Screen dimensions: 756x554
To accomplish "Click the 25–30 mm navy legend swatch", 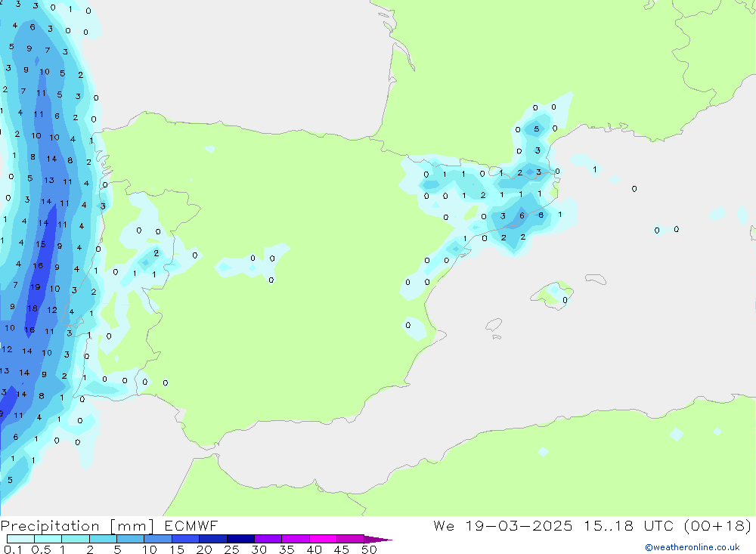I will point(240,539).
